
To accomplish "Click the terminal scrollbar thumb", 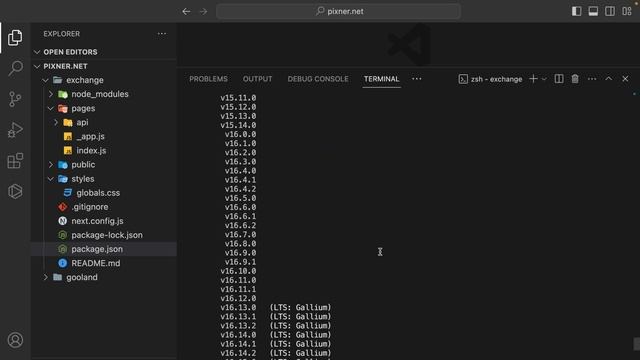I will (x=636, y=343).
